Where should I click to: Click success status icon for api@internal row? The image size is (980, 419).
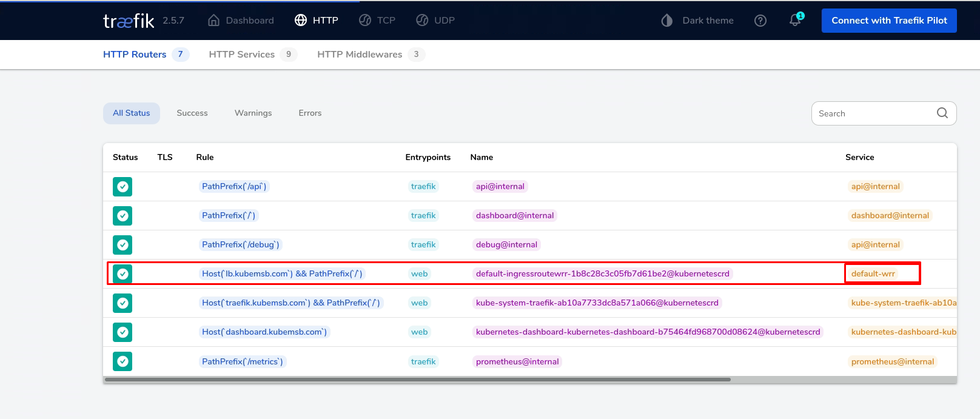pyautogui.click(x=122, y=187)
